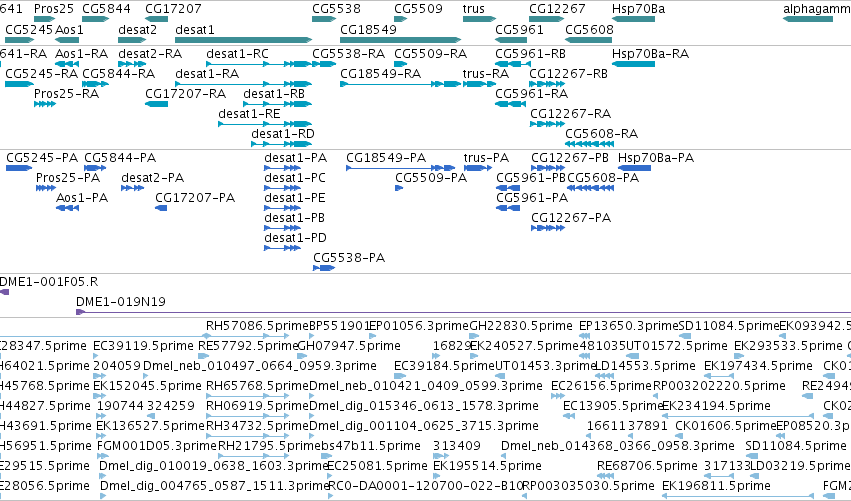Select the desat1-RD transcript label
The image size is (851, 501).
pos(283,134)
